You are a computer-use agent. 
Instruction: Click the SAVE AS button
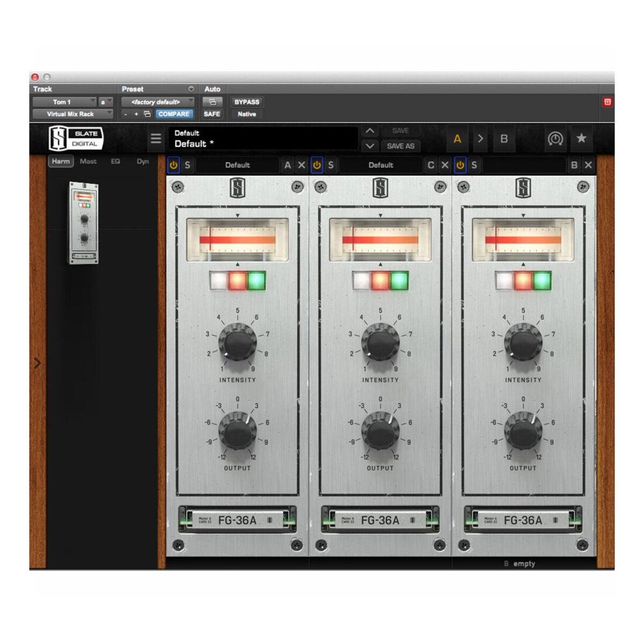400,146
